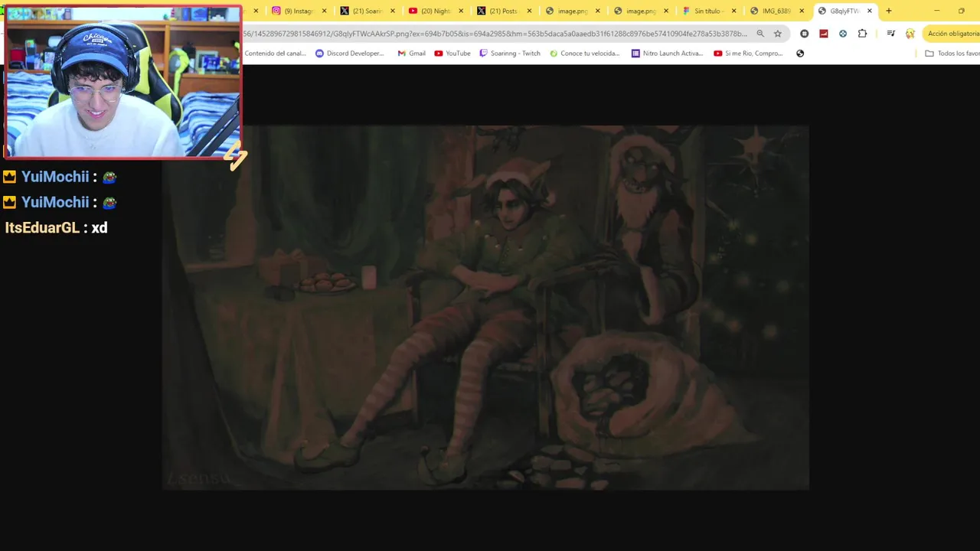
Task: Open the media controls toolbar icon
Action: [x=891, y=34]
